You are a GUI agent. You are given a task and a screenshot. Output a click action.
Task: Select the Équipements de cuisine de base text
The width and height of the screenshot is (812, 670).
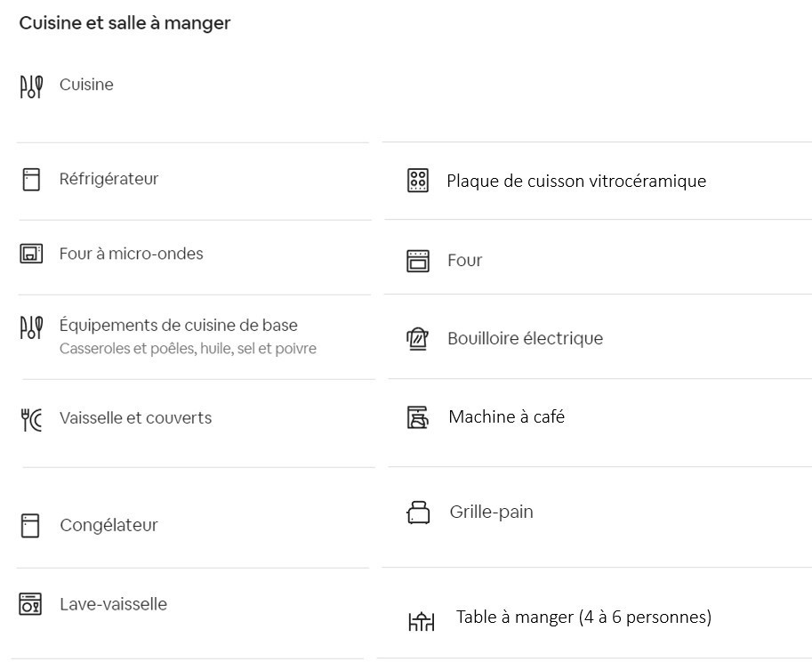(178, 326)
